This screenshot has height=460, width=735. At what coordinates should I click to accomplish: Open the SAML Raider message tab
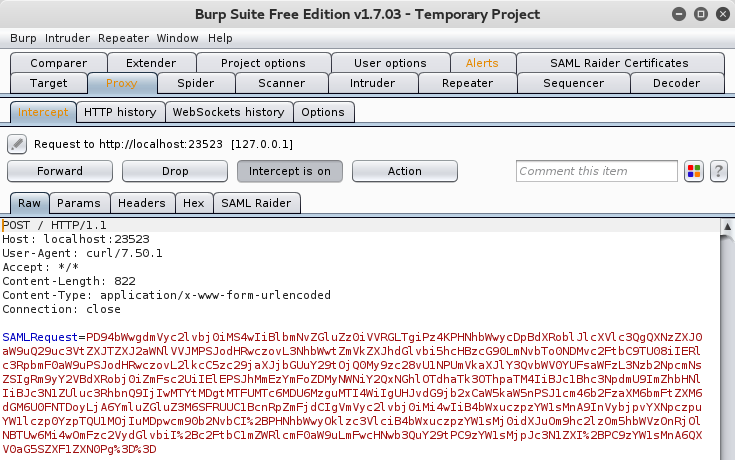pyautogui.click(x=256, y=204)
